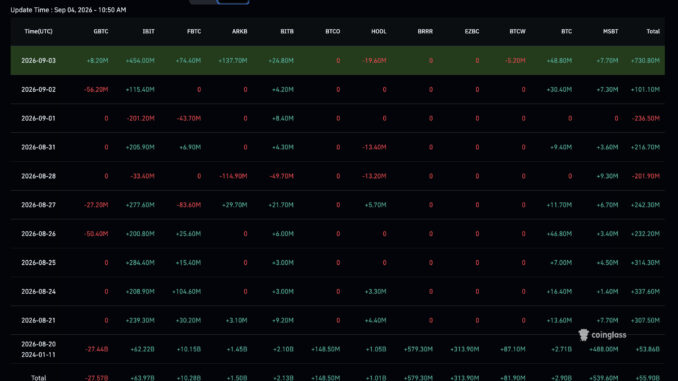Click Total value -236.50M on 2026-09-01
This screenshot has width=678, height=381.
coord(646,118)
